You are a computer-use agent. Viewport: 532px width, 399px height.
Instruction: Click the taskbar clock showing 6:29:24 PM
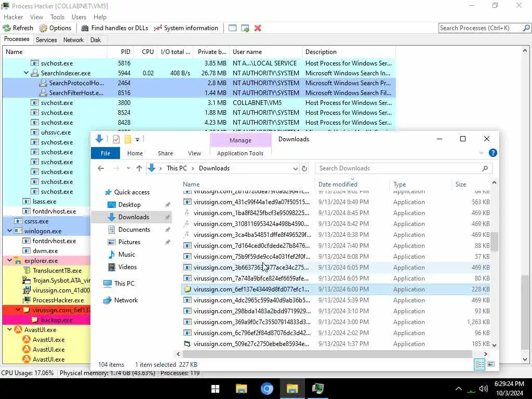(509, 384)
